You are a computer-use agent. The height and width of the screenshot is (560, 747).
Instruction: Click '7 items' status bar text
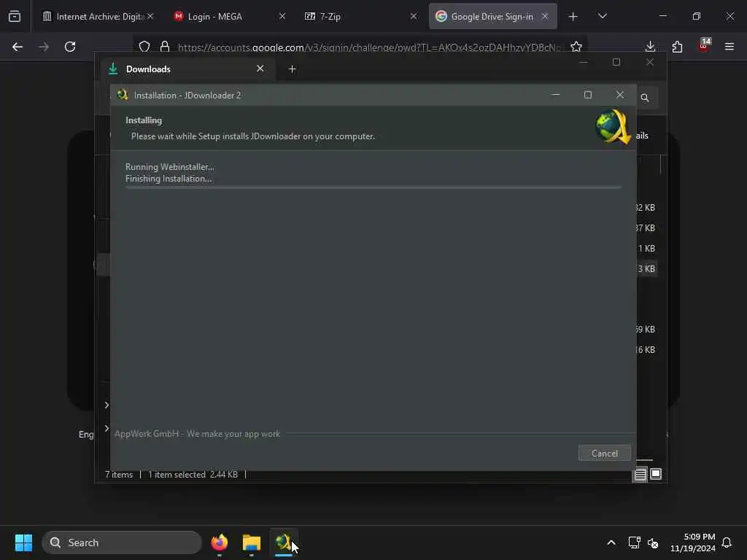coord(119,474)
